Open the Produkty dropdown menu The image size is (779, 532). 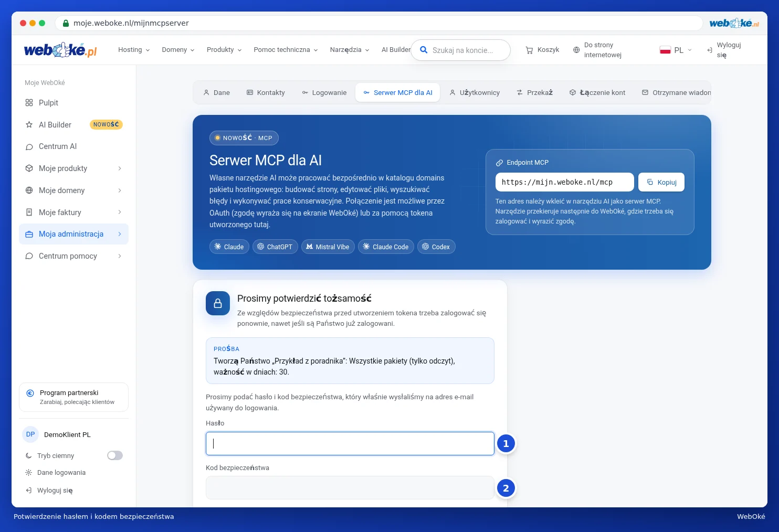click(224, 50)
